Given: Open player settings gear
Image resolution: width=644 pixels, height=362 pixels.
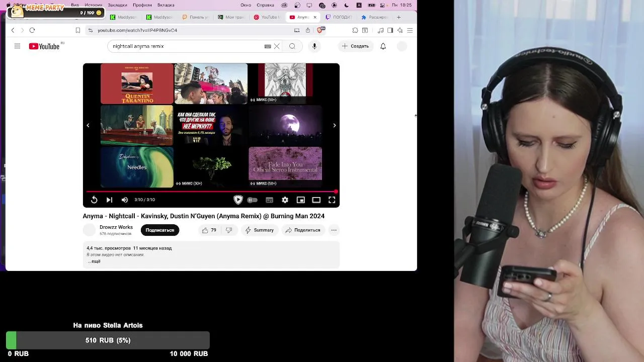Looking at the screenshot, I should (285, 200).
